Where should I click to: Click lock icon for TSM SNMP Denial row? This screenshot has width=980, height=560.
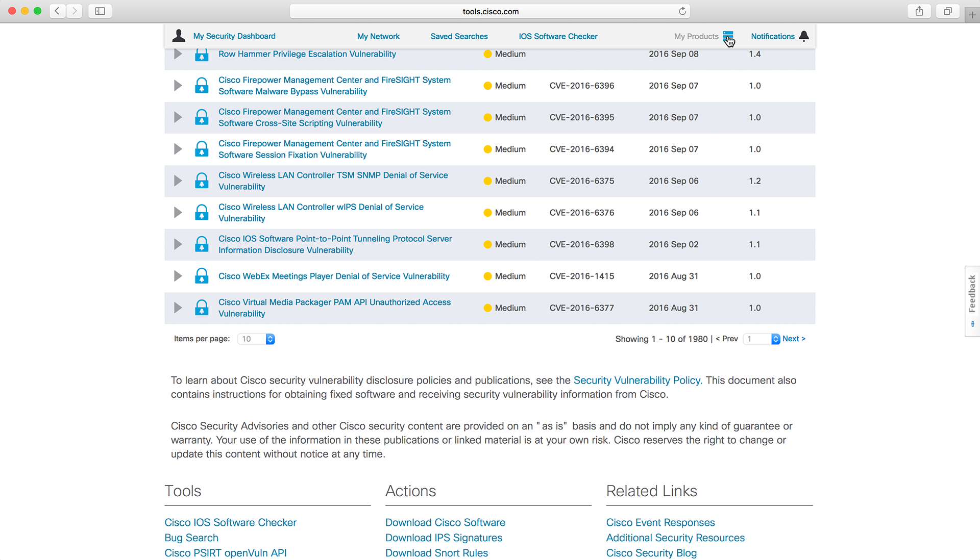[202, 181]
